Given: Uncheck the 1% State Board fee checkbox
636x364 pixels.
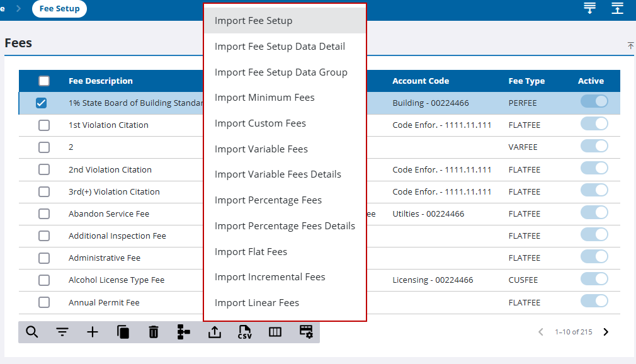Looking at the screenshot, I should 42,103.
